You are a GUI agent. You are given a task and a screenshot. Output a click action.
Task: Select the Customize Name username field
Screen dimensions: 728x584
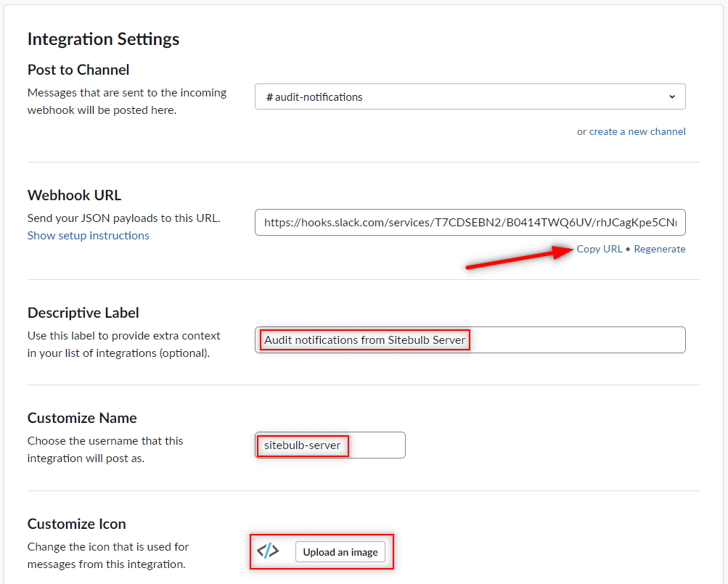pyautogui.click(x=330, y=445)
